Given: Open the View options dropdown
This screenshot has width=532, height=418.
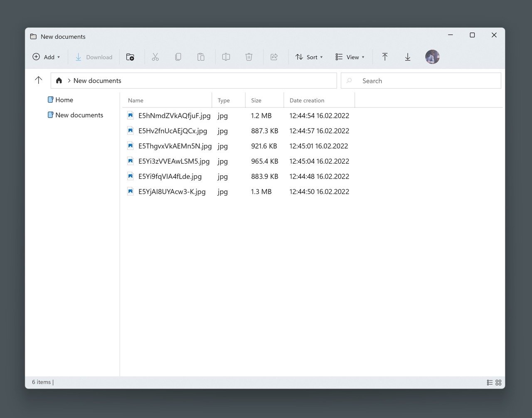Looking at the screenshot, I should (x=350, y=57).
